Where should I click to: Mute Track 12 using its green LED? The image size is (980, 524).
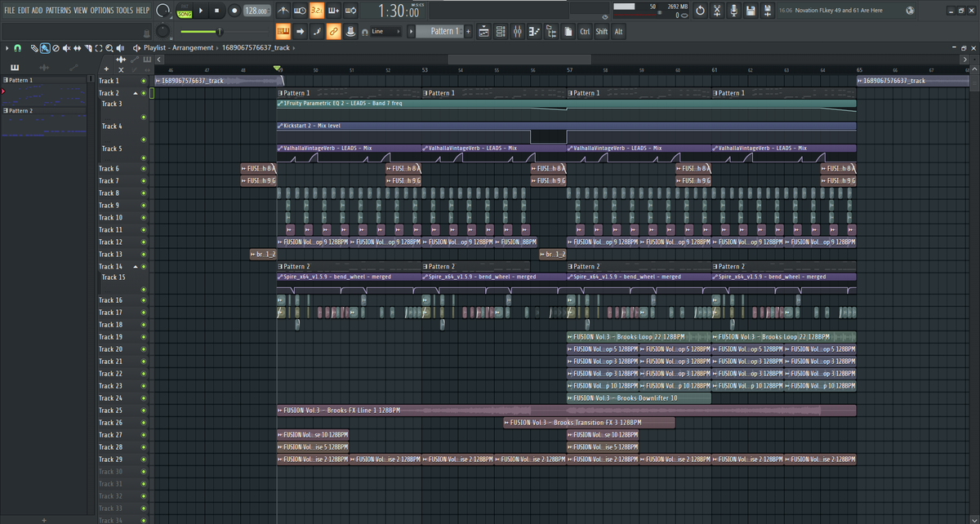tap(144, 242)
